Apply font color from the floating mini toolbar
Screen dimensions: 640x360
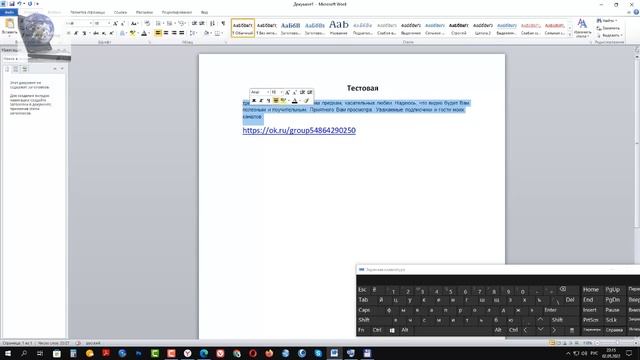pos(295,100)
